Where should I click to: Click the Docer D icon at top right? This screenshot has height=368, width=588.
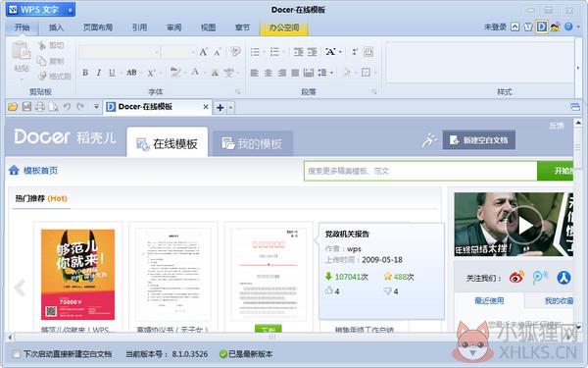click(541, 26)
